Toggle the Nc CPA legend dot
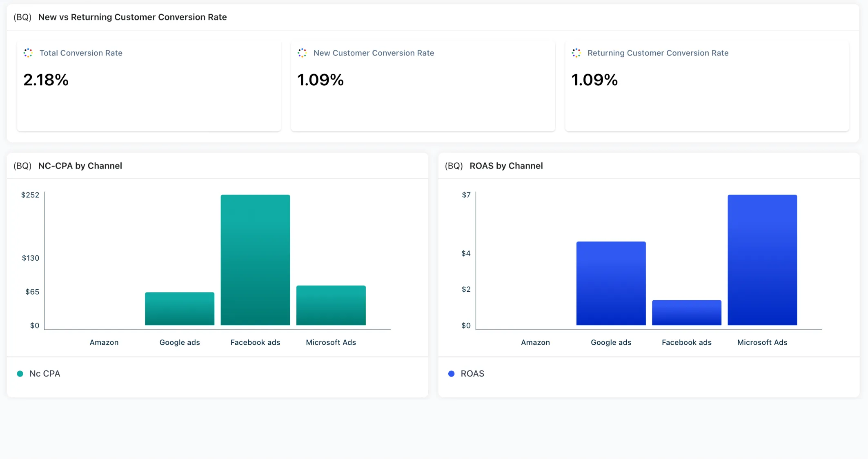The image size is (868, 459). tap(20, 374)
